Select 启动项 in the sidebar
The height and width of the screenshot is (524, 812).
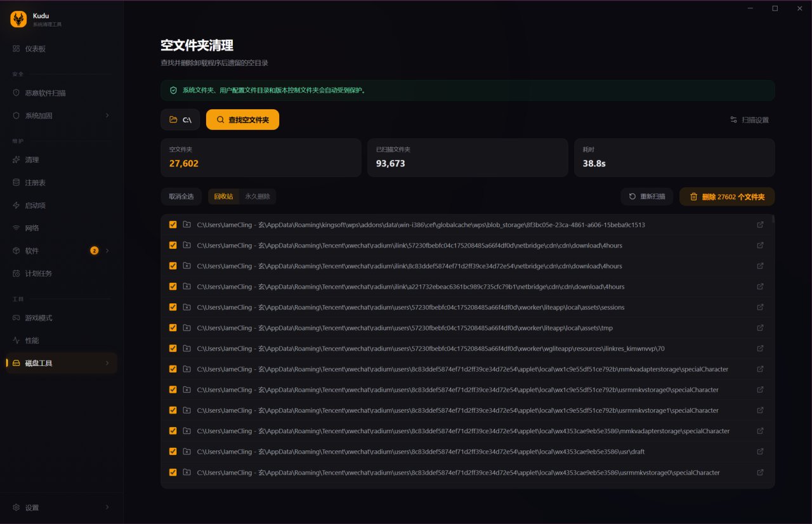point(61,206)
